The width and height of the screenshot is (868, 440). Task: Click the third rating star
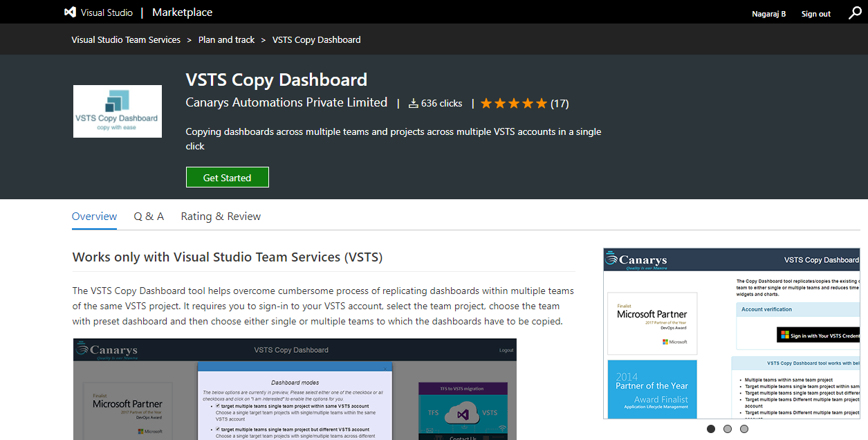tap(513, 102)
